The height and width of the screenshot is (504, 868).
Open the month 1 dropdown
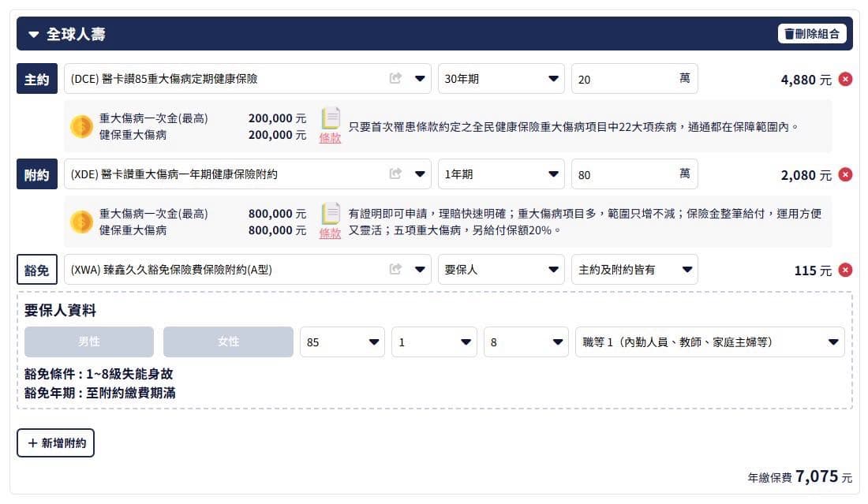(434, 342)
